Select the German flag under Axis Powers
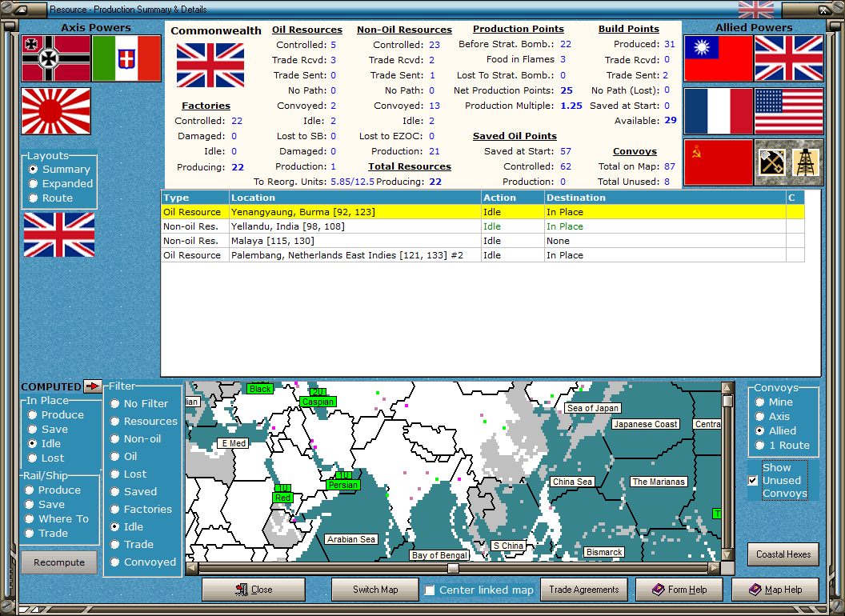845x616 pixels. (56, 58)
